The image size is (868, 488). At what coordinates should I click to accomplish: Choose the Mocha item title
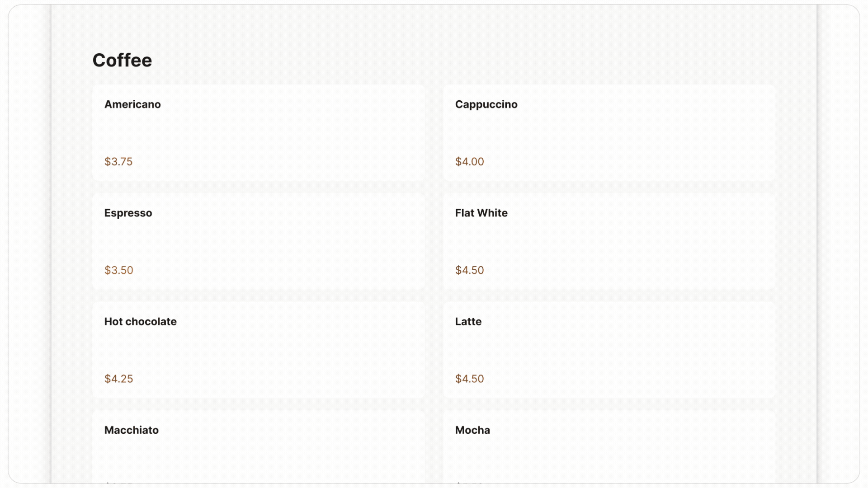[472, 430]
